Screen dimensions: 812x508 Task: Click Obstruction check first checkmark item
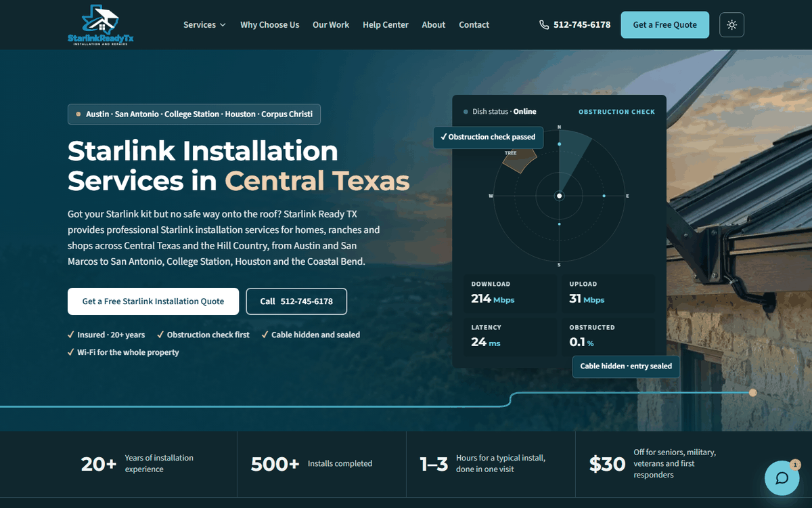point(203,335)
